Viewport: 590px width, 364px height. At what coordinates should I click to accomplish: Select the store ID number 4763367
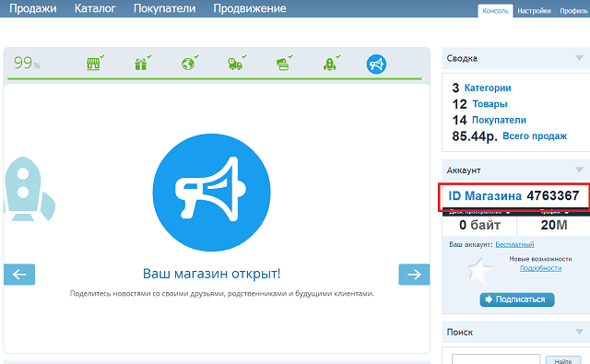point(553,195)
